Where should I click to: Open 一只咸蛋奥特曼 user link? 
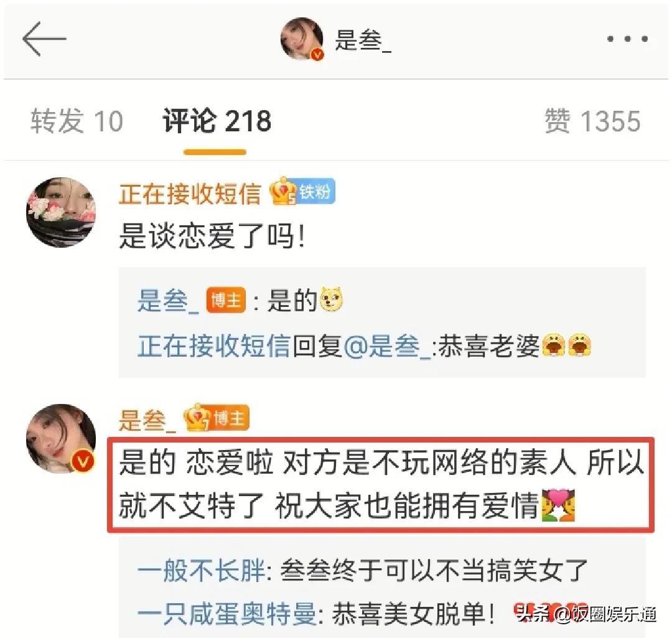[227, 614]
